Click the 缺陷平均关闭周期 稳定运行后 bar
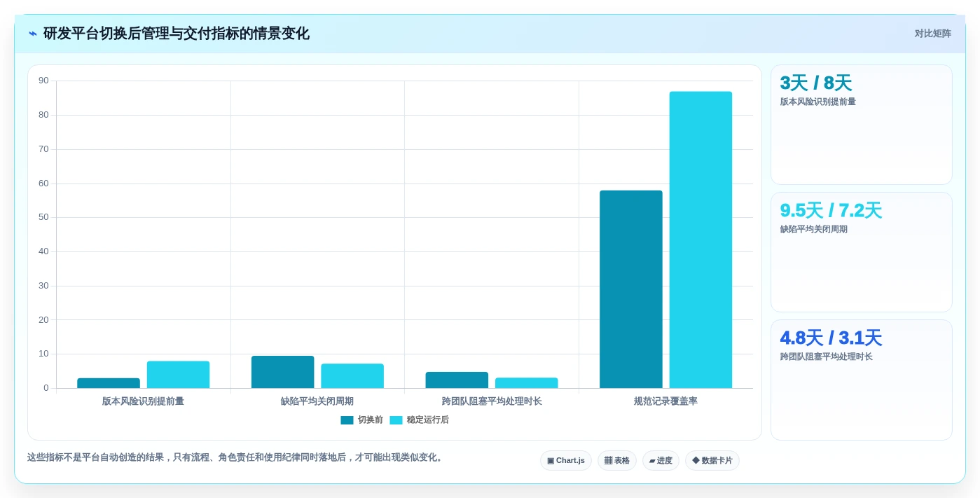 click(x=352, y=376)
